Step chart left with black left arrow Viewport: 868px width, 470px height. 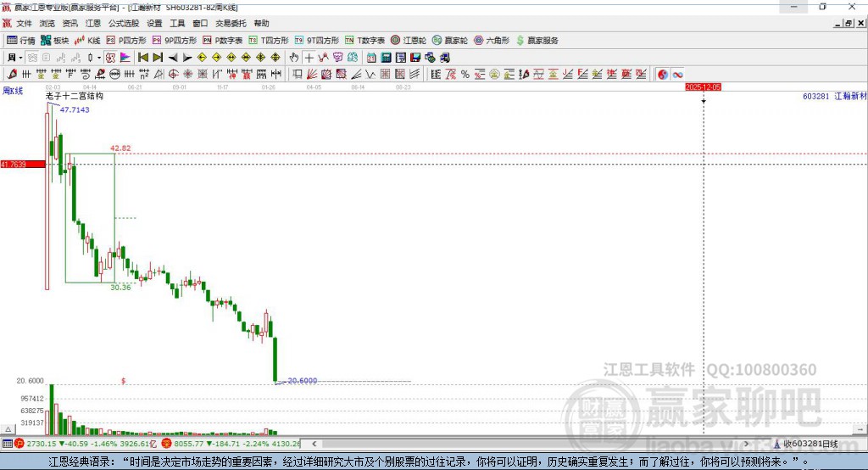point(173,58)
